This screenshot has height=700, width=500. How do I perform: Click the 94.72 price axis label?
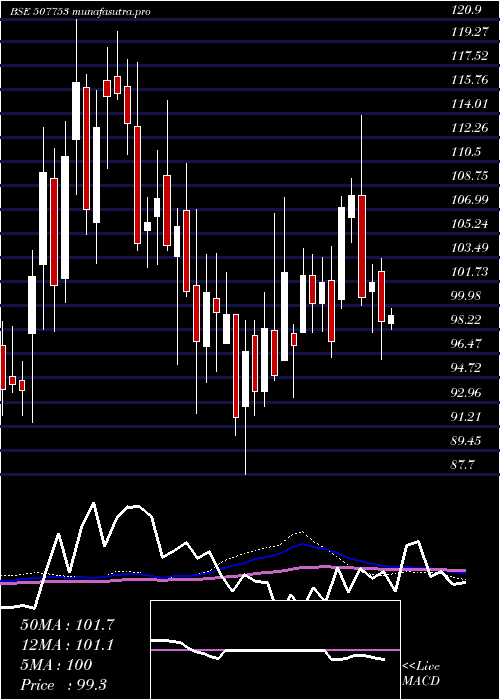(466, 368)
